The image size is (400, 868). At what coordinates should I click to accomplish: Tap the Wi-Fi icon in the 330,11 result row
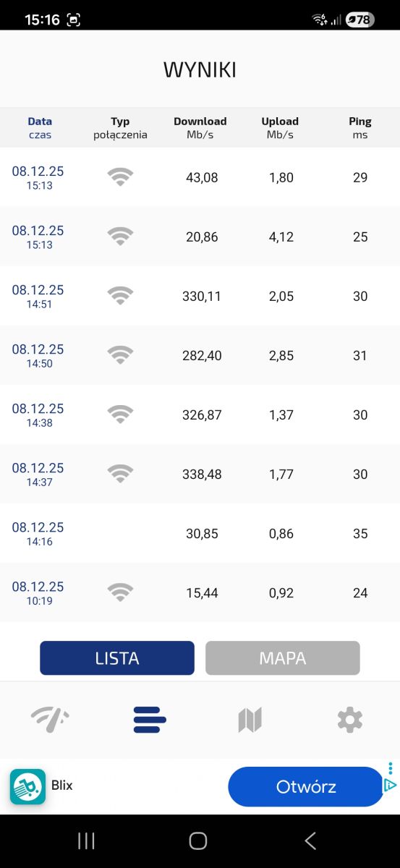pos(120,296)
